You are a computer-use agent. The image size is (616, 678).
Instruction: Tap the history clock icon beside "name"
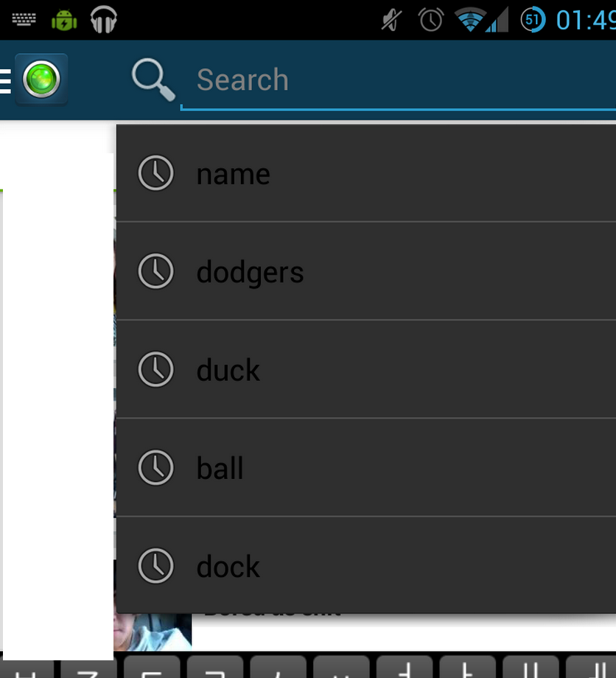(x=155, y=173)
